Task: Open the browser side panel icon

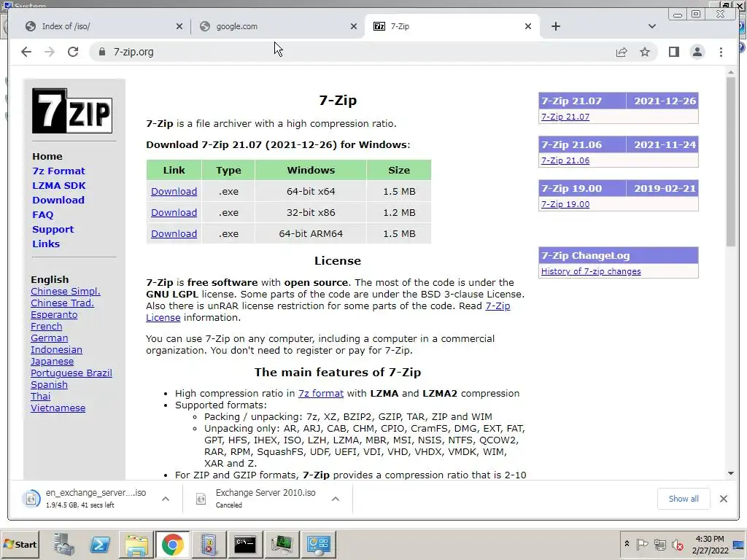Action: click(673, 52)
